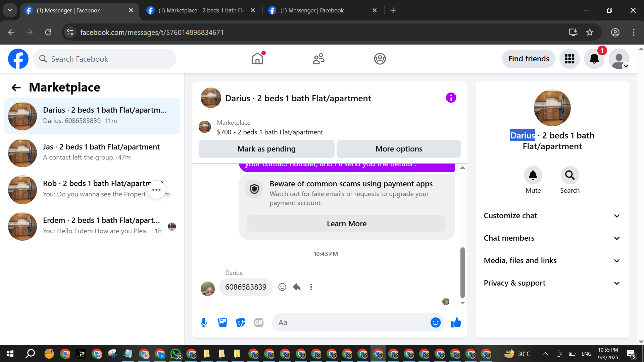The height and width of the screenshot is (362, 644).
Task: Expand Chat members section
Action: (552, 238)
